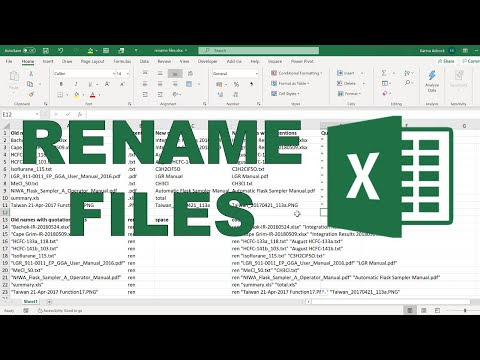Open the Formulas tab
Image resolution: width=480 pixels, height=360 pixels.
[x=122, y=61]
